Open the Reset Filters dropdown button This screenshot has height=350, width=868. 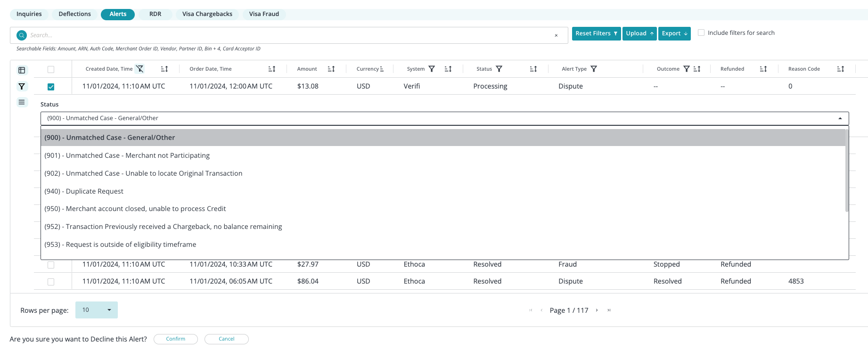click(597, 33)
